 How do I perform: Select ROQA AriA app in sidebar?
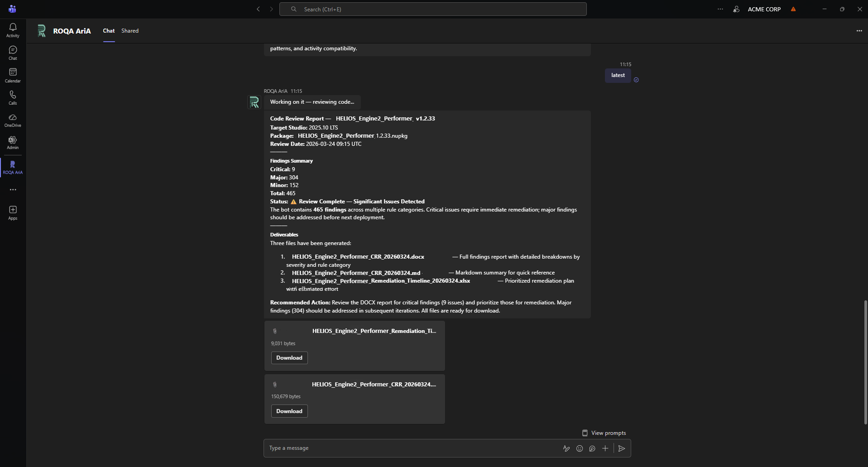pos(13,167)
